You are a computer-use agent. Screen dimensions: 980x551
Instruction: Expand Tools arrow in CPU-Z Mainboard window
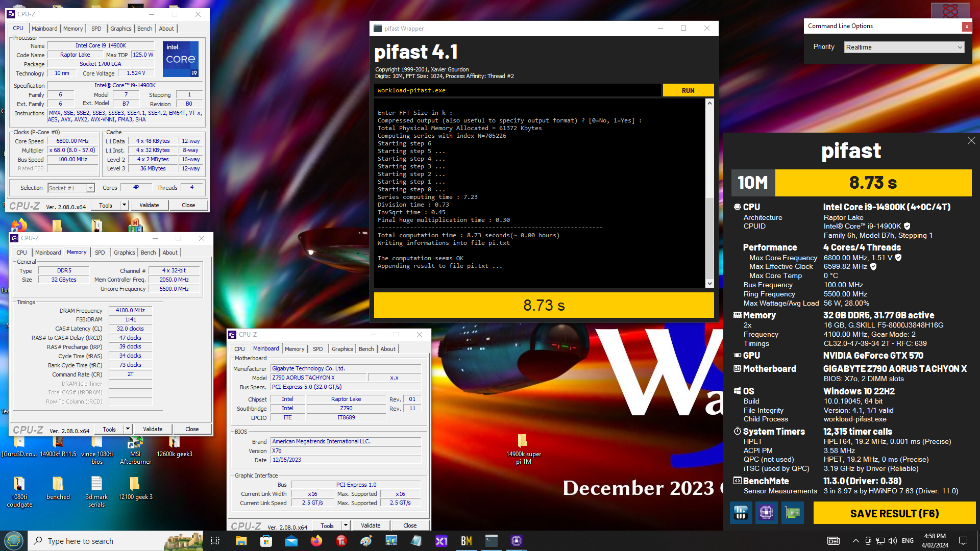pos(346,525)
